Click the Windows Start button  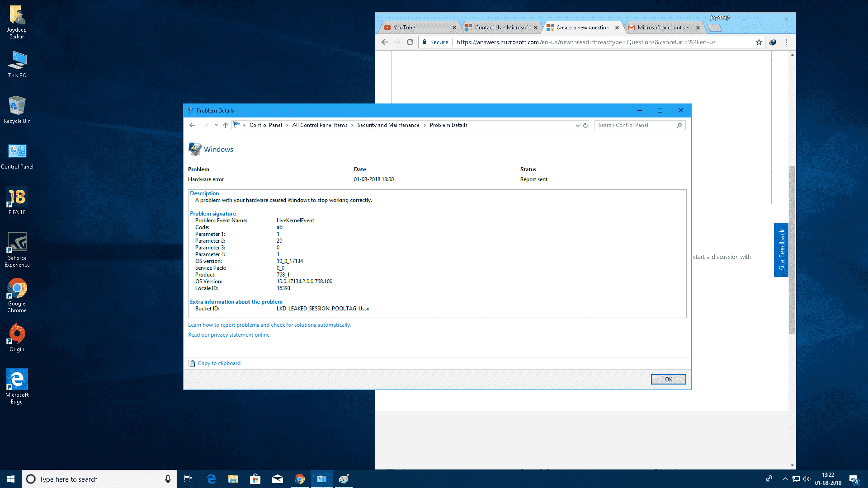point(11,479)
